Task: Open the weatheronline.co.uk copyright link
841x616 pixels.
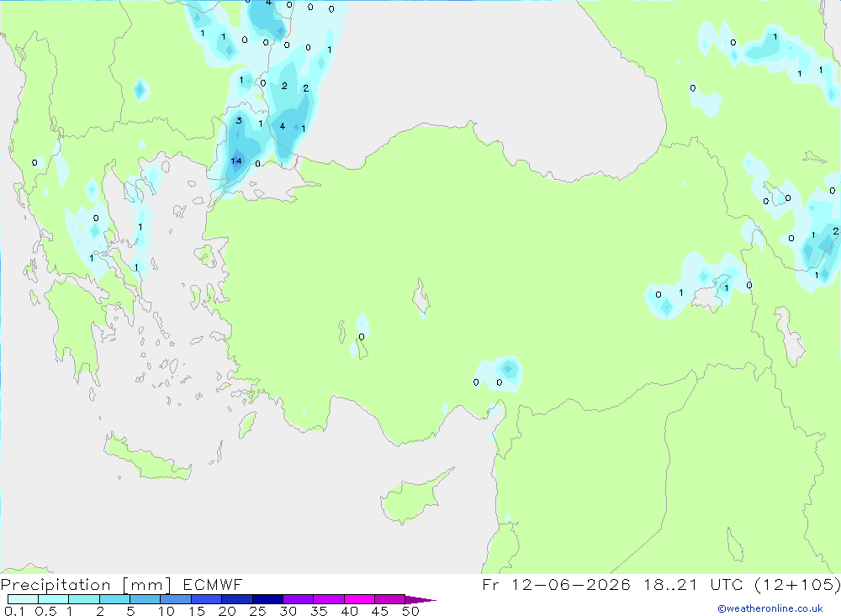Action: [770, 608]
